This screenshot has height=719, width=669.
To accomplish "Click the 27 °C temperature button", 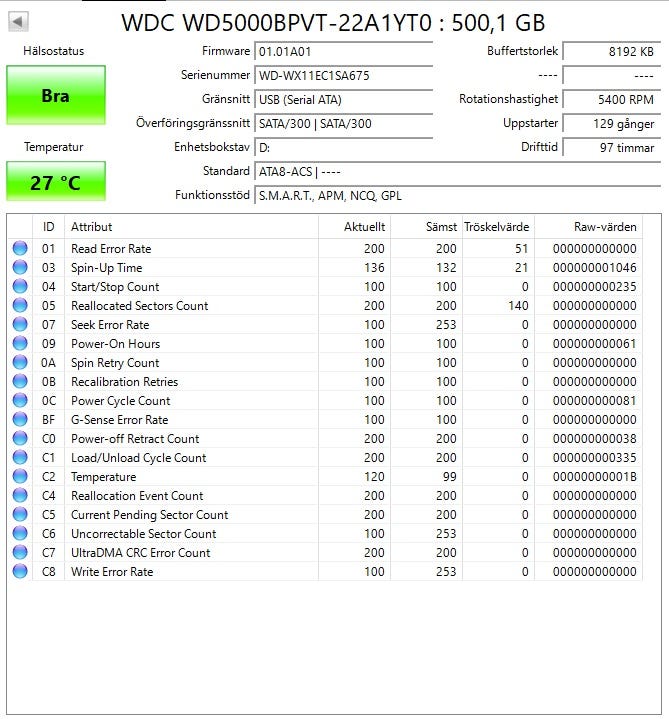I will (x=56, y=182).
